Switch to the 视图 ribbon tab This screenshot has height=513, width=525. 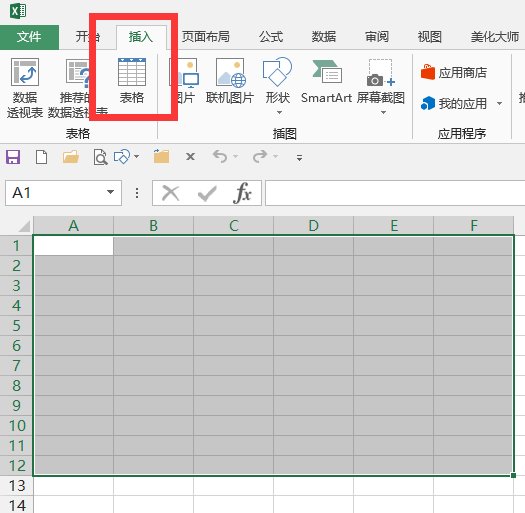click(430, 37)
